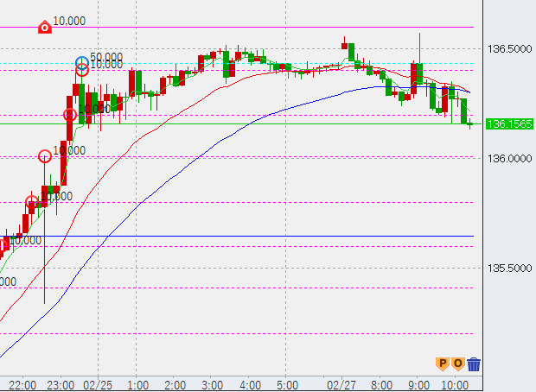Click the blue circle 50,000 trade marker

(82, 62)
